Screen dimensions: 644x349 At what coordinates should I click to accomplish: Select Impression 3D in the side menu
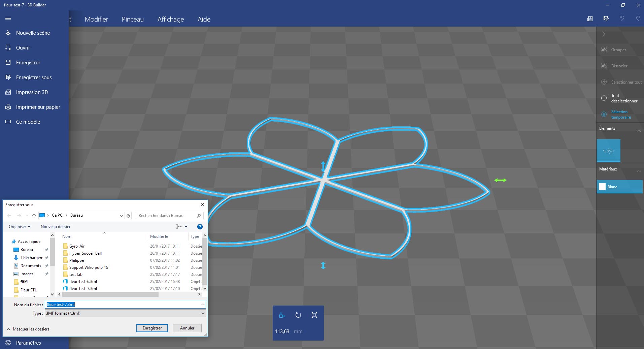(x=32, y=92)
